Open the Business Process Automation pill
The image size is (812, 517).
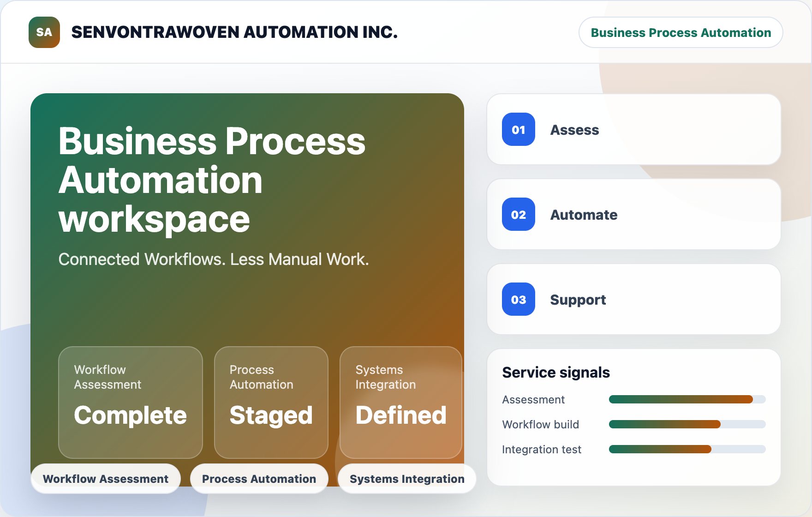[681, 32]
